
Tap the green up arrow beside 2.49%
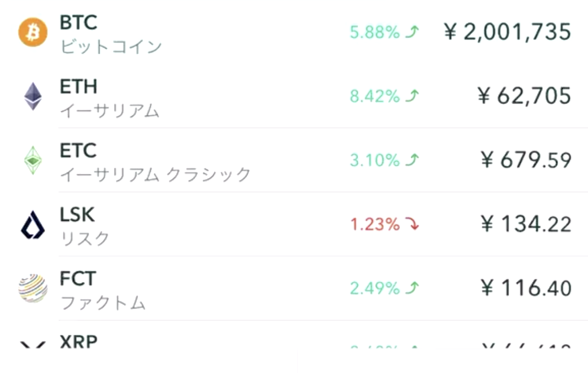point(412,288)
